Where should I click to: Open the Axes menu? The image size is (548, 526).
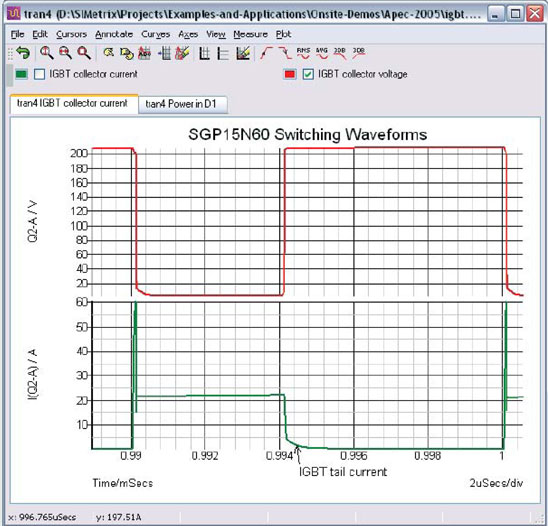188,34
